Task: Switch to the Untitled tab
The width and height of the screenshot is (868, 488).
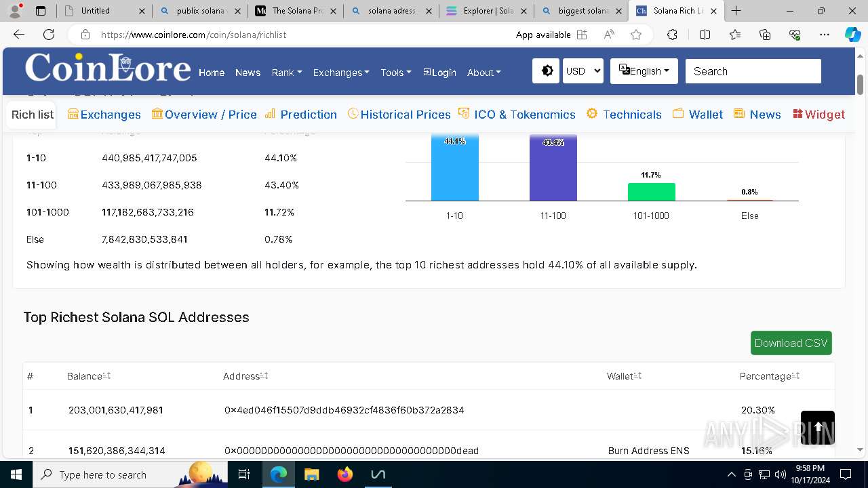Action: click(104, 11)
